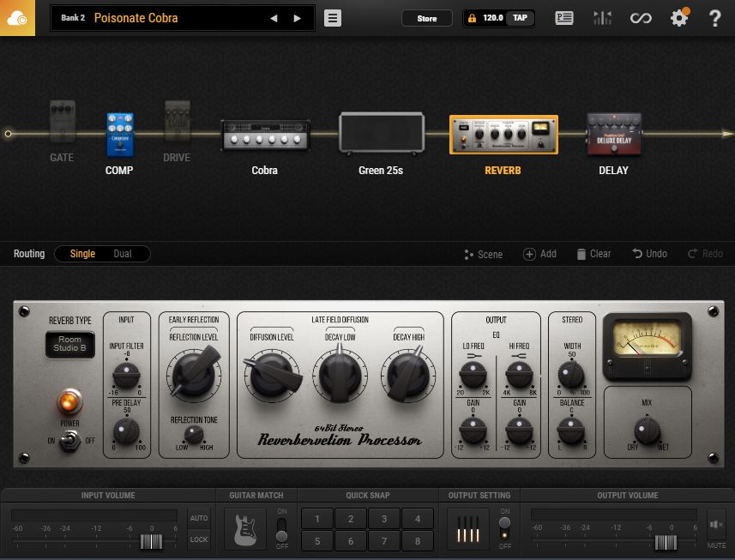Click the next preset arrow
Image resolution: width=735 pixels, height=560 pixels.
pyautogui.click(x=297, y=18)
